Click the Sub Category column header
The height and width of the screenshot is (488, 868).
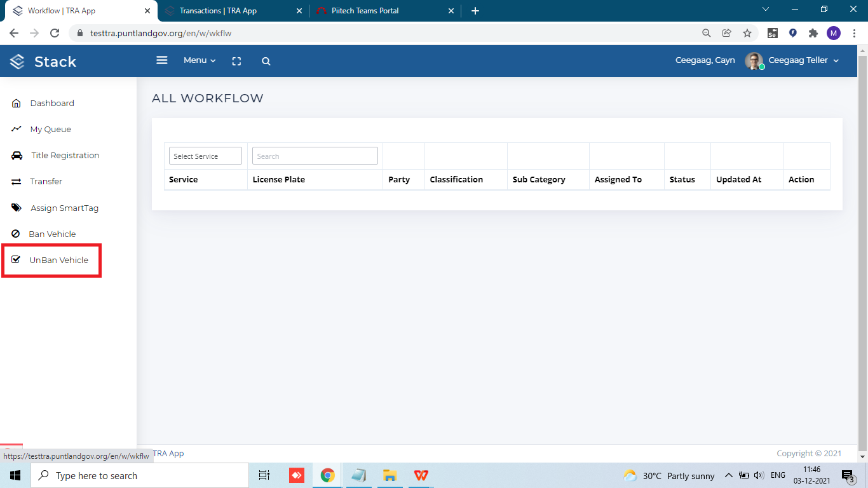[539, 179]
